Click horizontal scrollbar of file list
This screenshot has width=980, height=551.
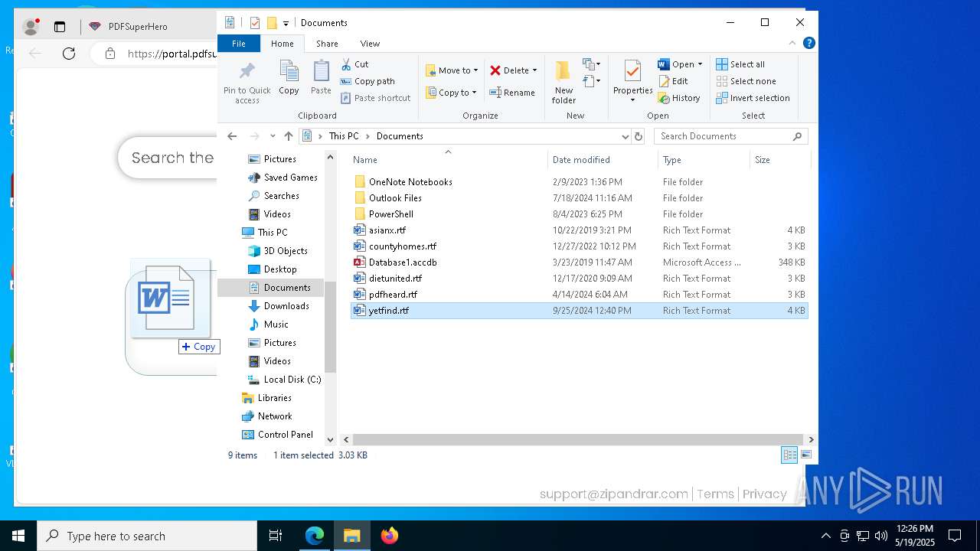579,440
